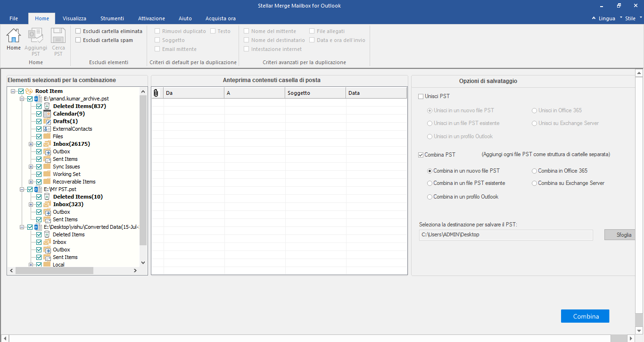Click the MY PST.pst file icon
The height and width of the screenshot is (342, 644).
pos(38,189)
